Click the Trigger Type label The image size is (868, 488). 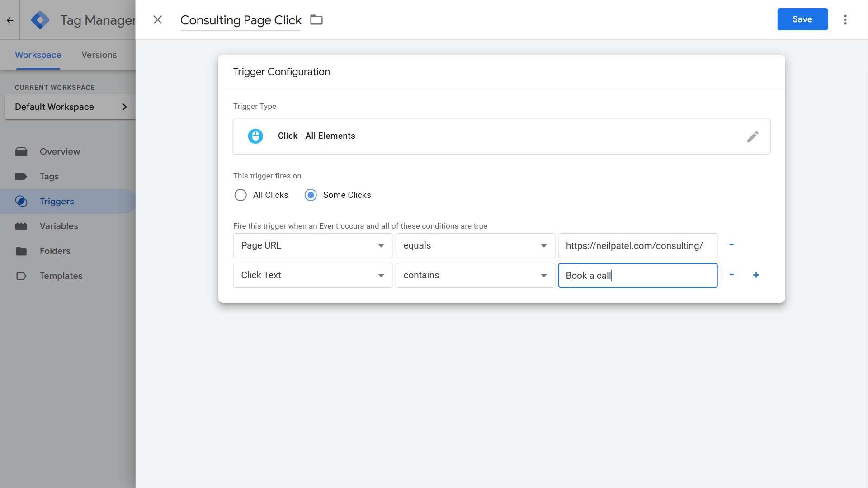pyautogui.click(x=255, y=106)
